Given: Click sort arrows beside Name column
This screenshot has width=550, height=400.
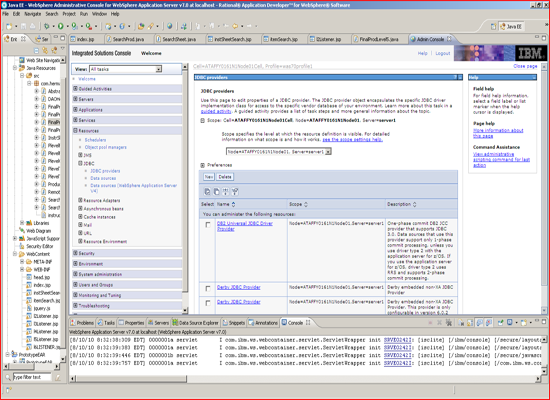Looking at the screenshot, I should pyautogui.click(x=234, y=205).
